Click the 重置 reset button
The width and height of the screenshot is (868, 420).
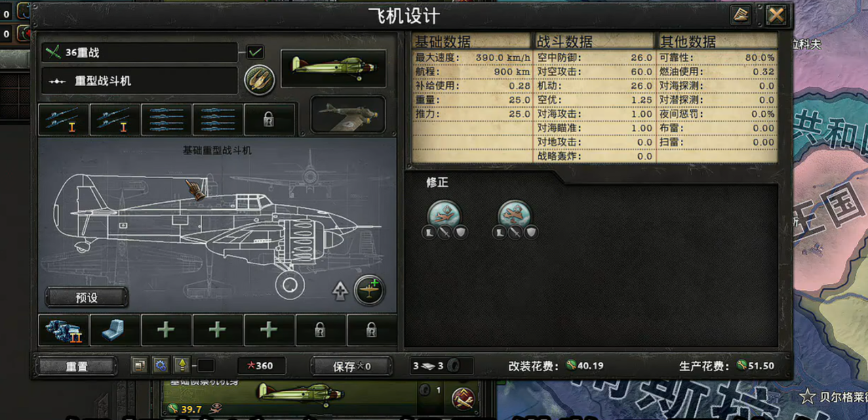tap(77, 366)
